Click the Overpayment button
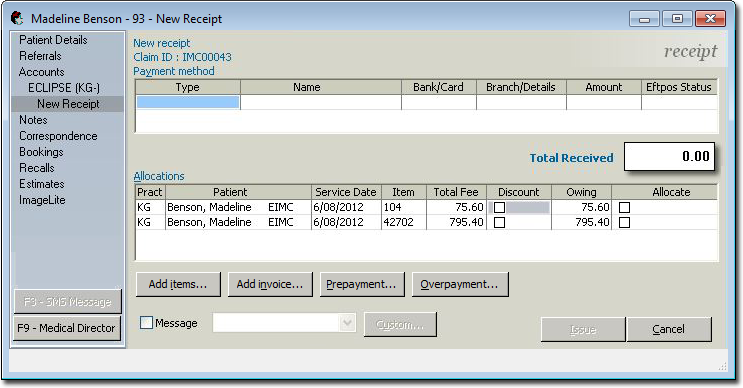Image resolution: width=743 pixels, height=388 pixels. tap(460, 284)
